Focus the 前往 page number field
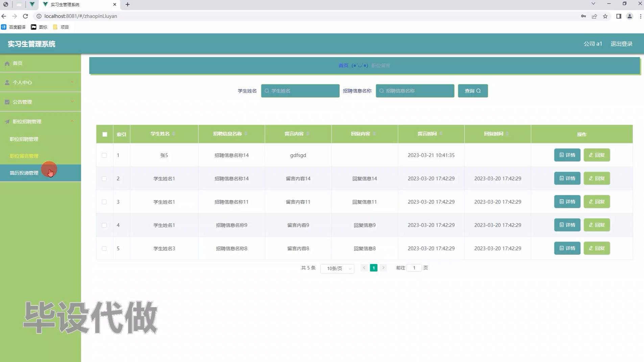This screenshot has width=644, height=362. pyautogui.click(x=414, y=268)
